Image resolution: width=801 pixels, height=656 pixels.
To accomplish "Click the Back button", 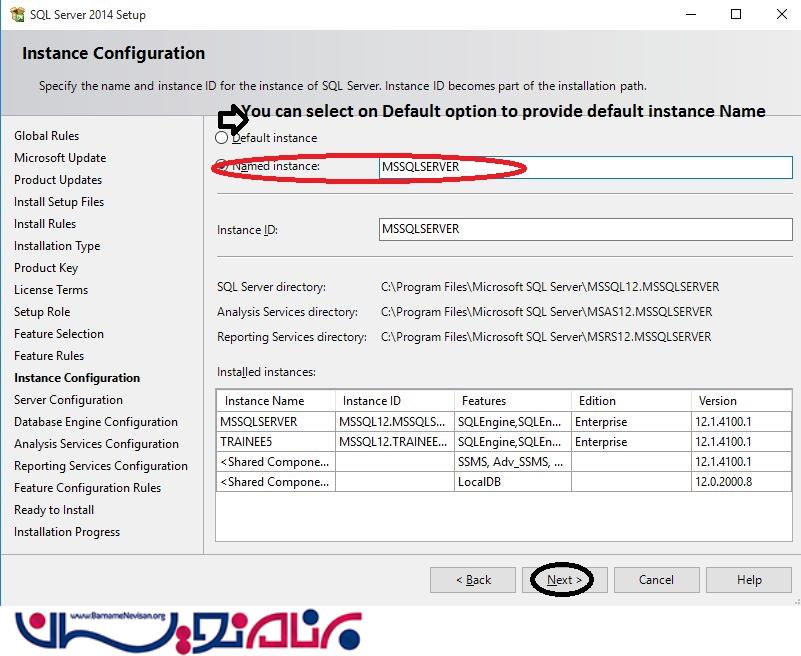I will point(473,580).
